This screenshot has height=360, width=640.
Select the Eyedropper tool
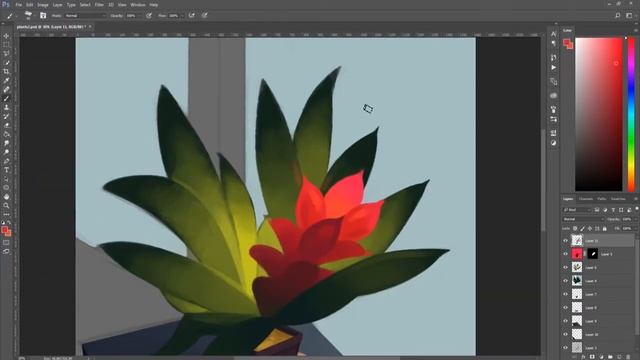pyautogui.click(x=6, y=80)
